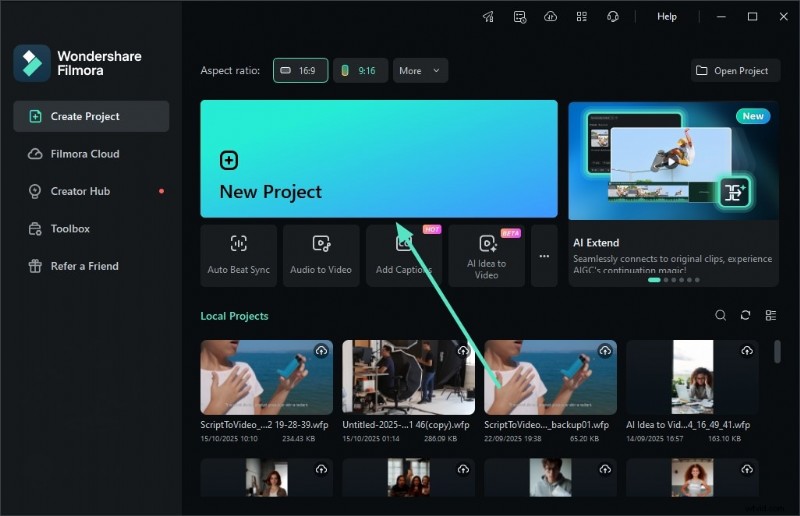
Task: Refresh the local projects list
Action: point(745,315)
